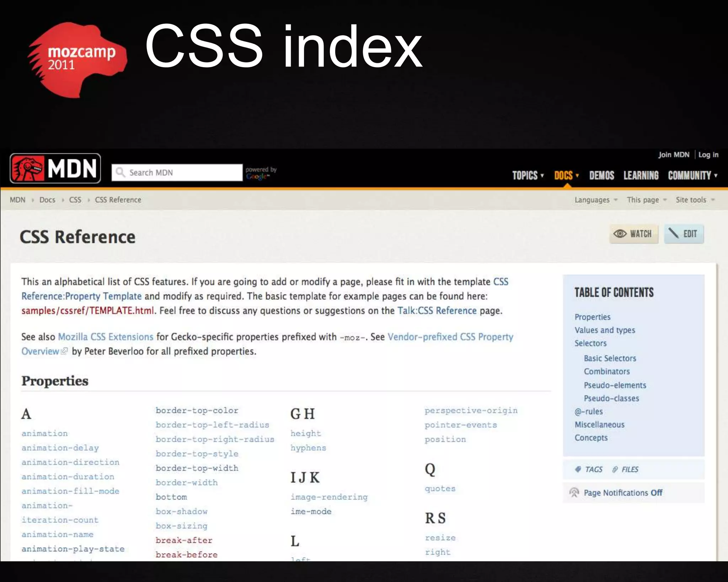Screen dimensions: 728x582
Task: Focus the Search MDN field
Action: tap(177, 172)
